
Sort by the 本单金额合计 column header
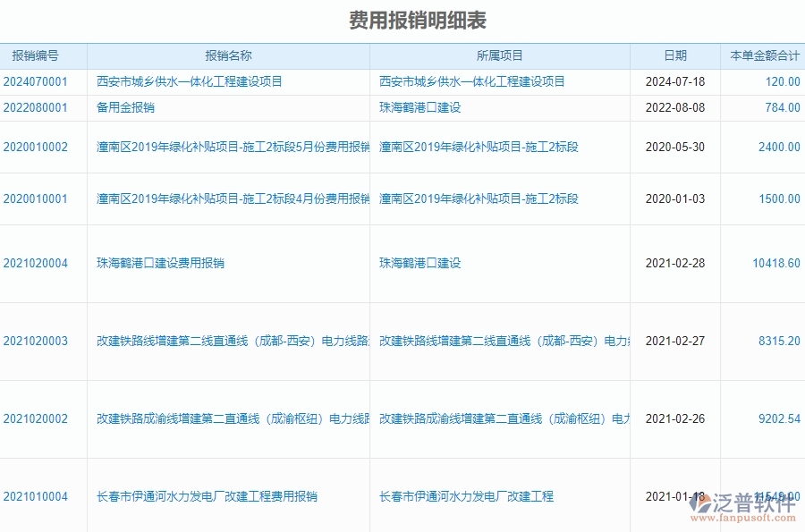(763, 55)
